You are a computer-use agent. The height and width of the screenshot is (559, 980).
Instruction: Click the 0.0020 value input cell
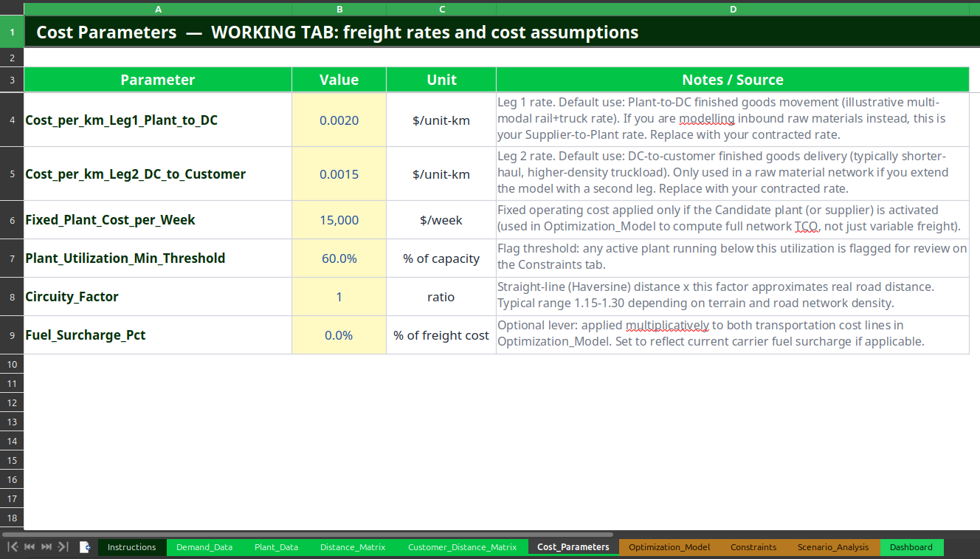(x=339, y=120)
